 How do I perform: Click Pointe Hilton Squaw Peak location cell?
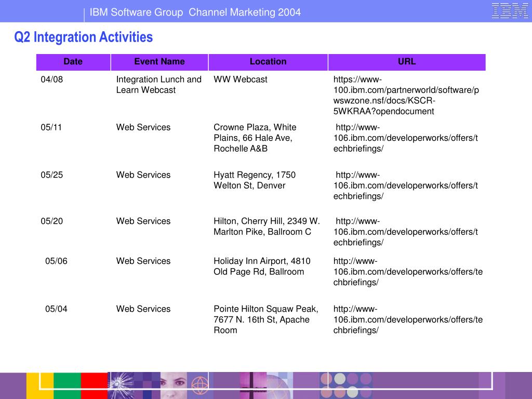tap(266, 320)
